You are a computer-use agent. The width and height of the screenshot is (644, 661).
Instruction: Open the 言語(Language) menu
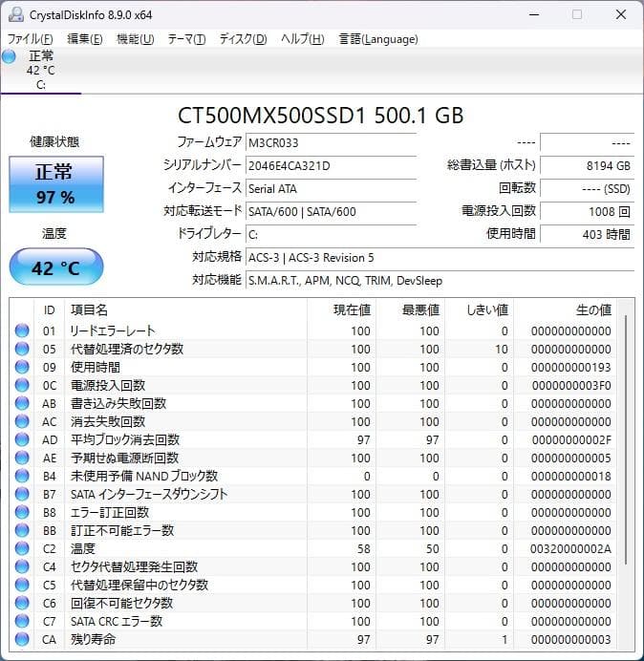[378, 39]
